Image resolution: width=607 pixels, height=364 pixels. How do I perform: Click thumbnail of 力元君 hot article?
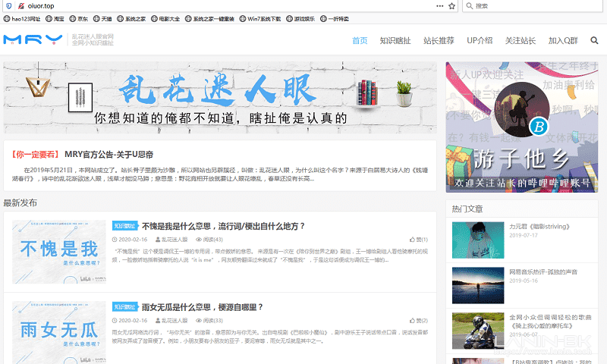[x=478, y=240]
